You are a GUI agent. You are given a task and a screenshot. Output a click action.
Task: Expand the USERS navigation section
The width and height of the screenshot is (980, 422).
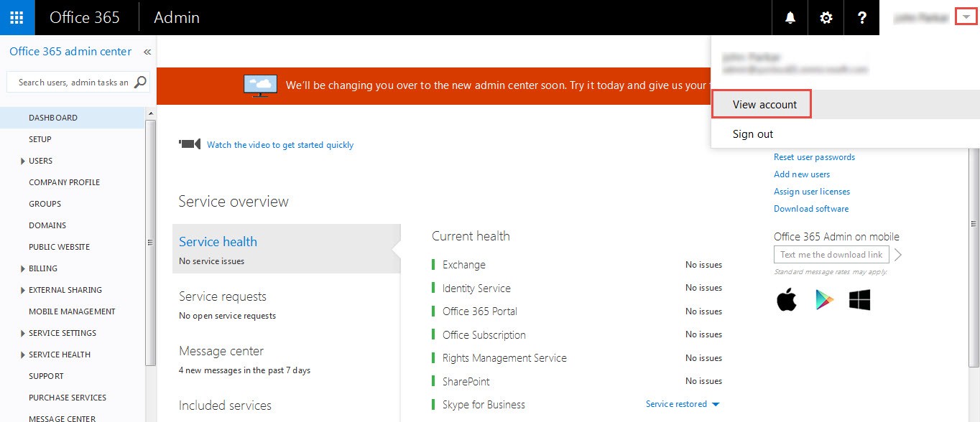tap(24, 161)
